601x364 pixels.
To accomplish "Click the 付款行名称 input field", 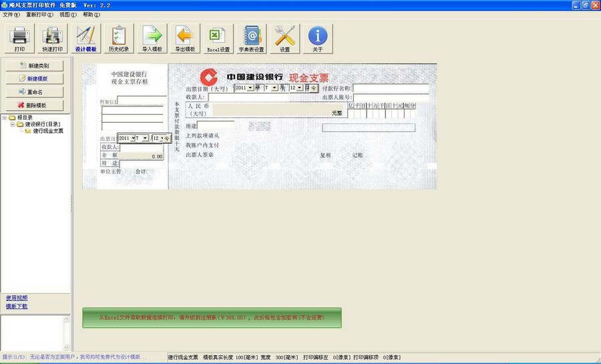I will [x=391, y=89].
